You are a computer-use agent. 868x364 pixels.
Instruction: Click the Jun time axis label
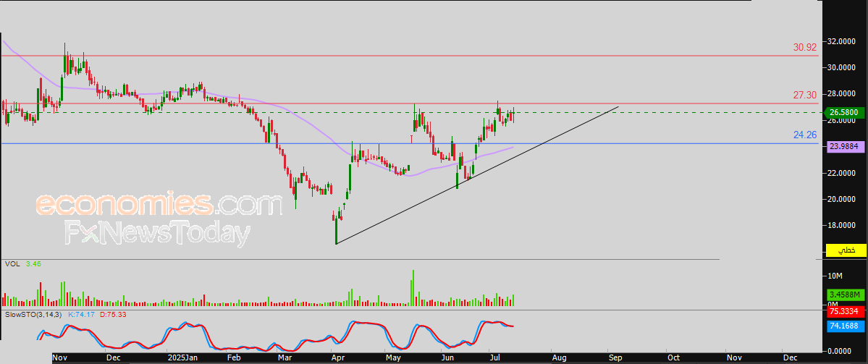(448, 358)
